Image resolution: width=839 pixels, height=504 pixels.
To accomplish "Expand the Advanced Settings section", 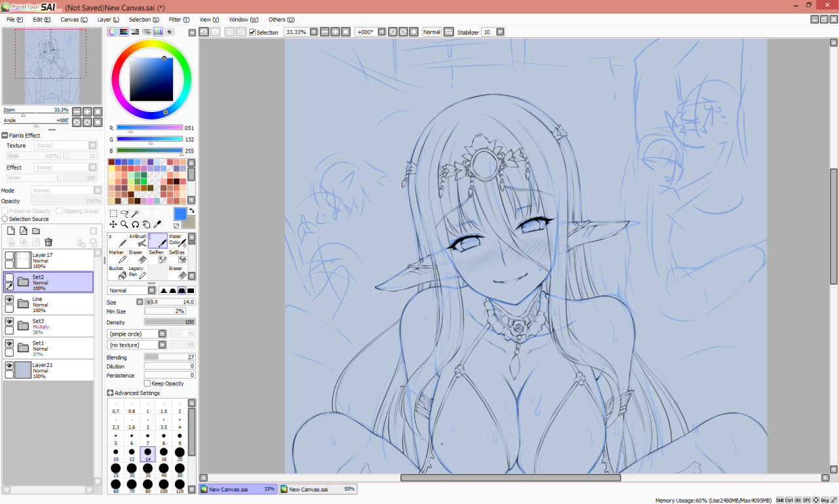I will click(x=110, y=393).
